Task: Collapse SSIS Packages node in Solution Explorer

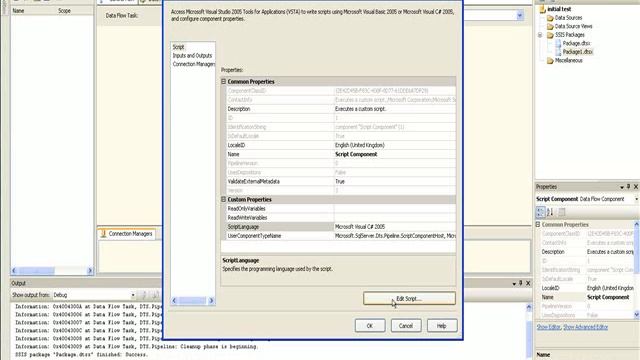Action: click(540, 35)
